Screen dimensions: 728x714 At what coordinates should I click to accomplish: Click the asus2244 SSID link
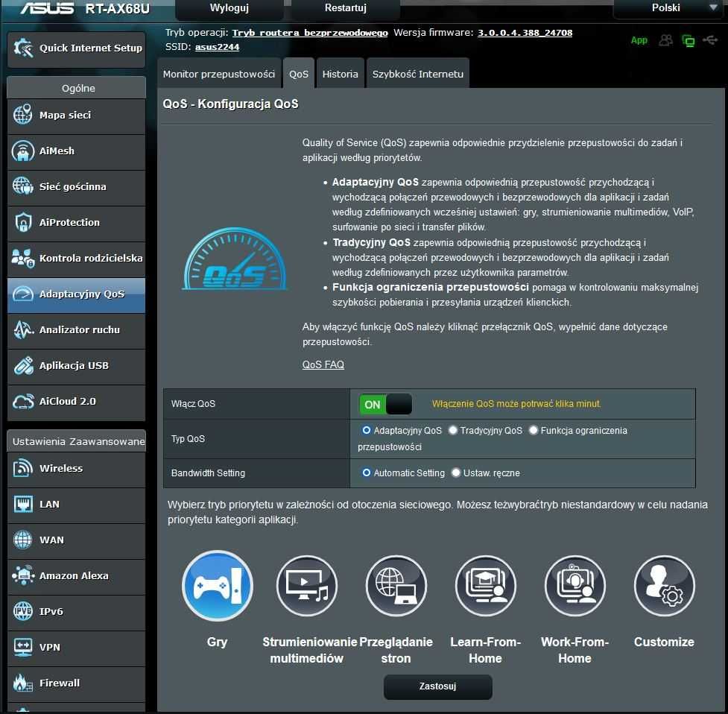click(217, 47)
